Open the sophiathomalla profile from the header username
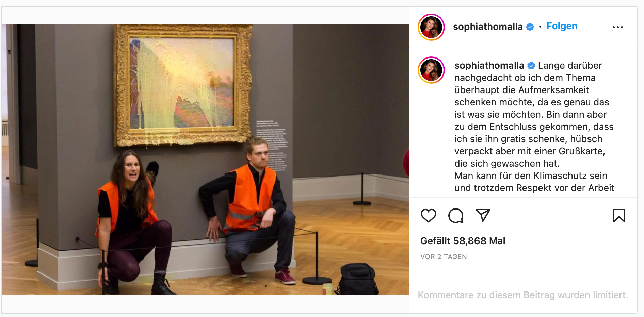The height and width of the screenshot is (317, 644). click(x=488, y=27)
